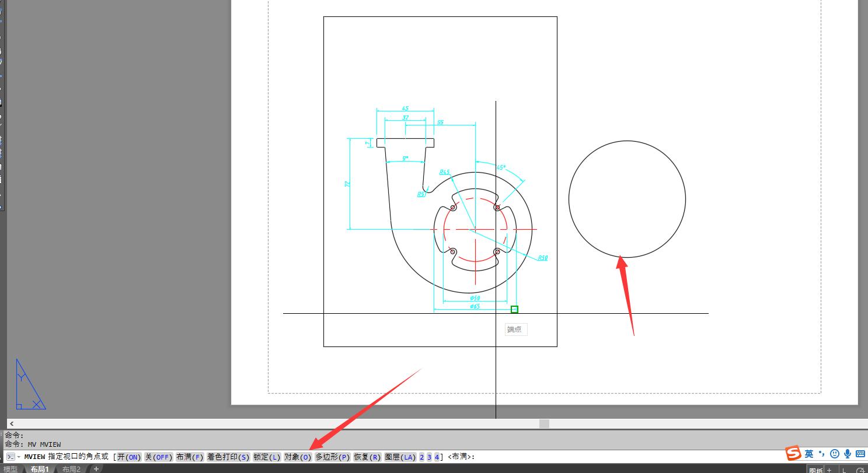This screenshot has width=868, height=473.
Task: Choose the 开(ON) option in command line
Action: pos(129,457)
